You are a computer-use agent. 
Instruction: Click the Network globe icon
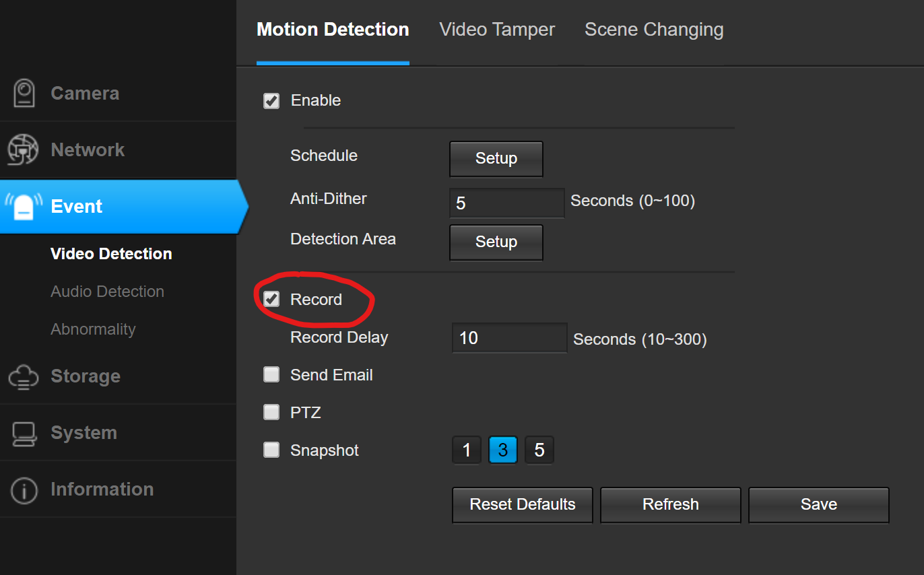click(23, 149)
